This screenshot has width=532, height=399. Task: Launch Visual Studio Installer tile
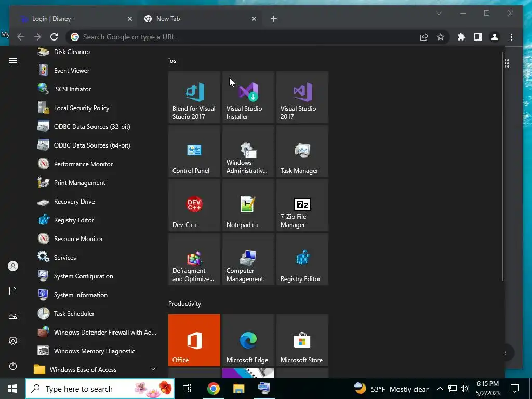pyautogui.click(x=248, y=97)
